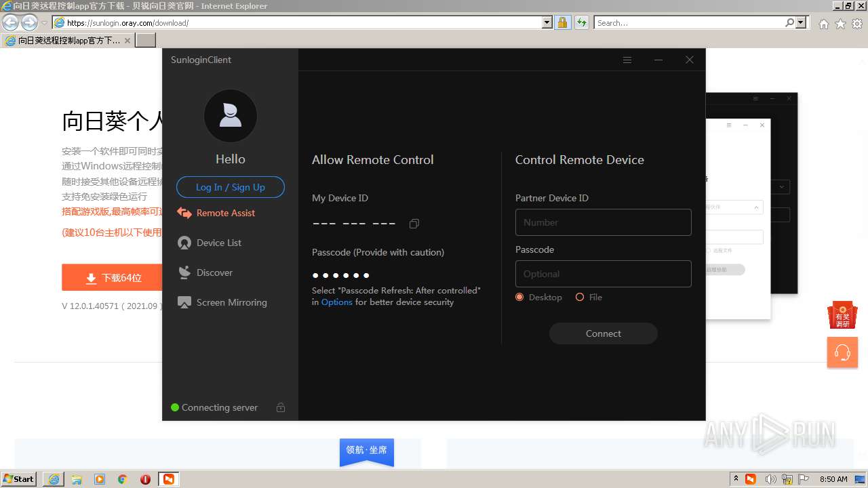The height and width of the screenshot is (488, 868).
Task: Copy My Device ID with copy icon
Action: (x=414, y=224)
